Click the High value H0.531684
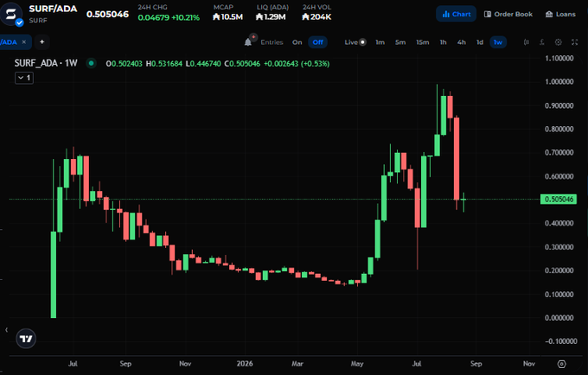This screenshot has width=588, height=375. [164, 64]
